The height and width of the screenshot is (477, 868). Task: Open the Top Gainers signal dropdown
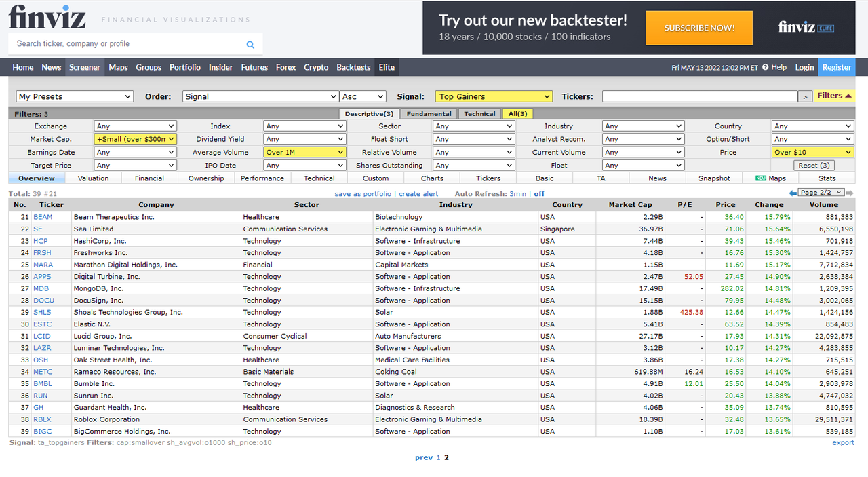click(x=494, y=97)
